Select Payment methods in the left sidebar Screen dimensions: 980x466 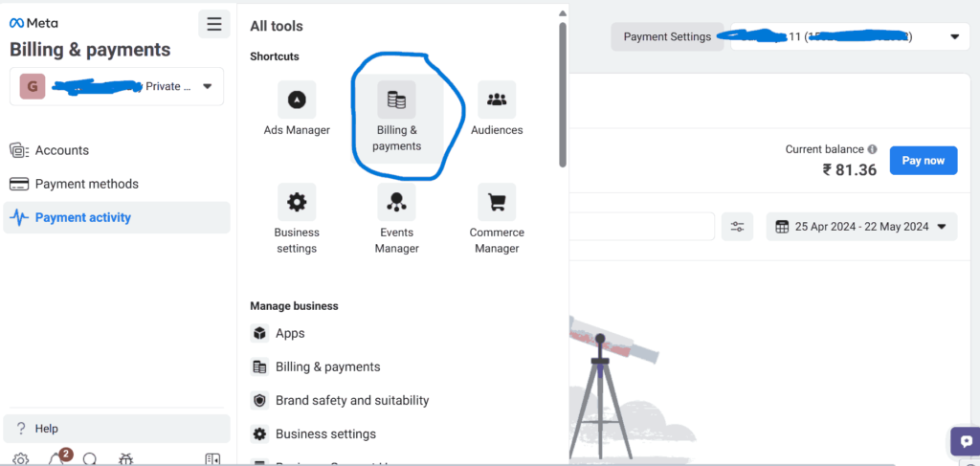[x=86, y=184]
